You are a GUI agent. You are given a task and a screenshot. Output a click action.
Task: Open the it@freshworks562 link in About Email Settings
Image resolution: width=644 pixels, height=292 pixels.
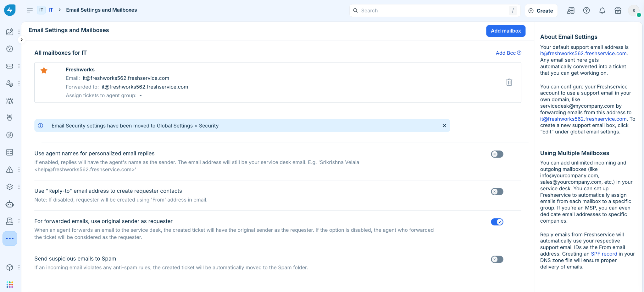[x=583, y=53]
